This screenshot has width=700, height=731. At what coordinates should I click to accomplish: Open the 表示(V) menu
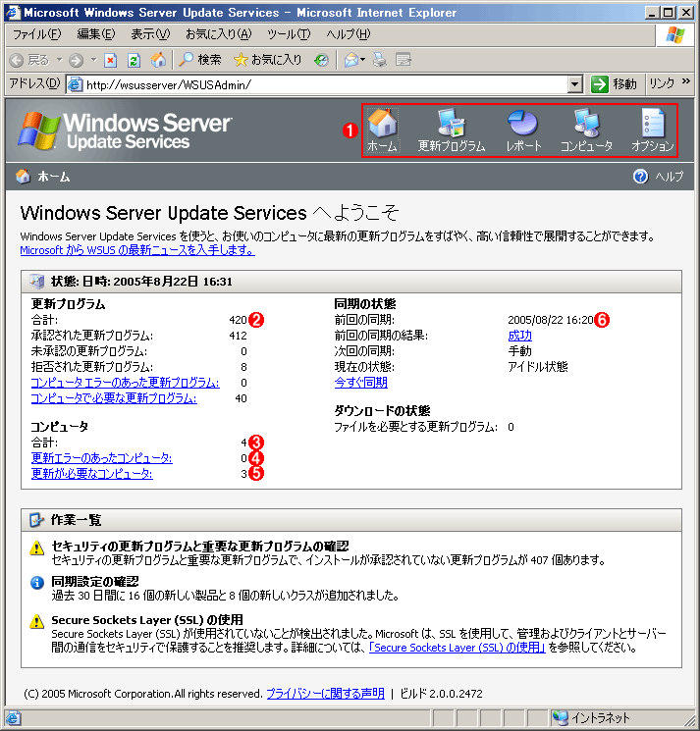[x=150, y=34]
